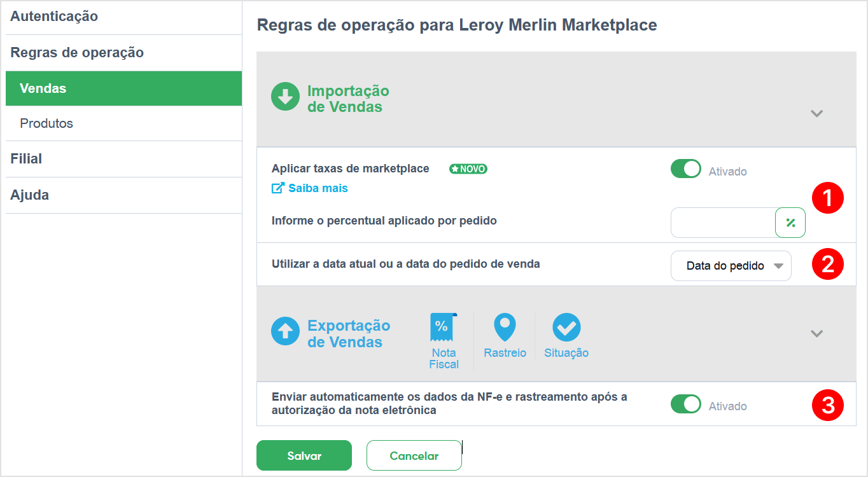The image size is (868, 477).
Task: Collapse the Importação de Vendas section chevron
Action: point(817,114)
